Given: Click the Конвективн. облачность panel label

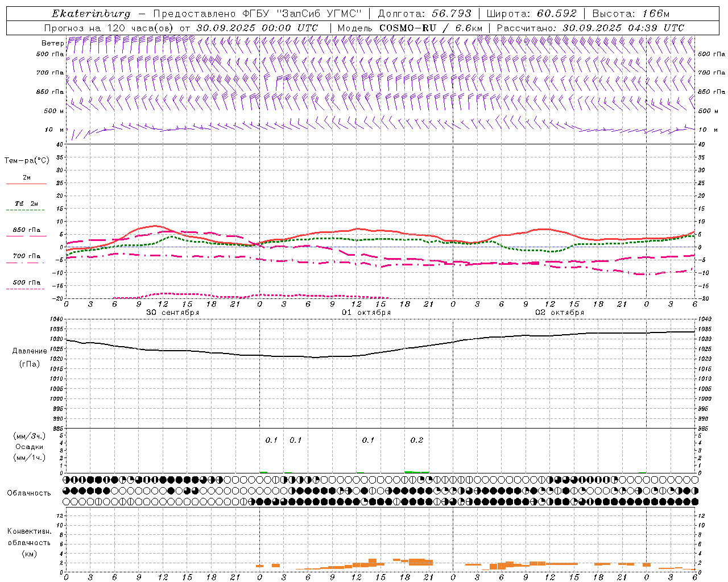Looking at the screenshot, I should (x=29, y=537).
